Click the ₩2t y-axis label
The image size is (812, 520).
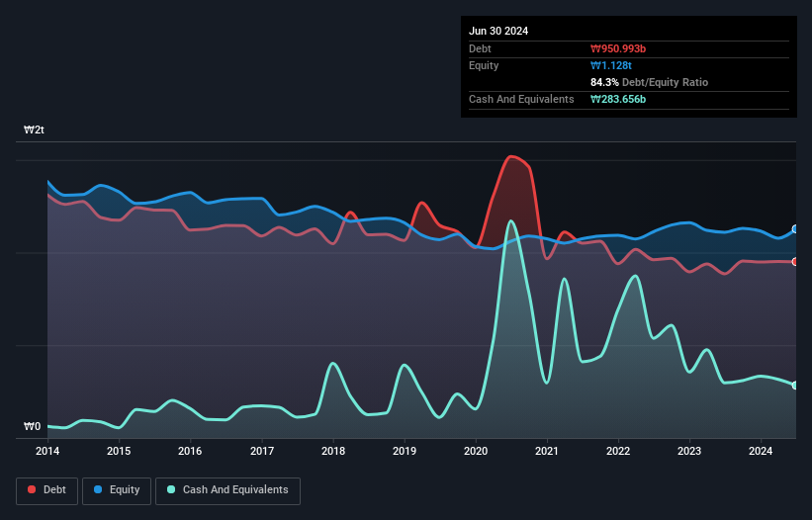point(34,130)
